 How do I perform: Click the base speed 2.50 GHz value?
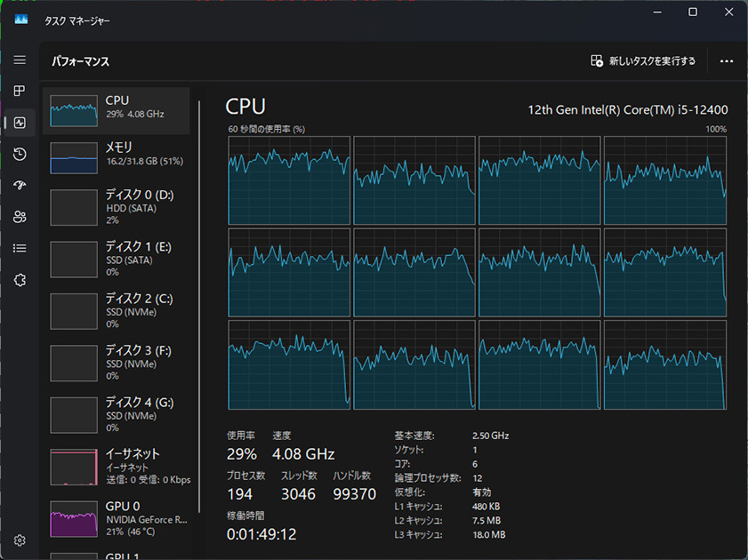point(490,436)
